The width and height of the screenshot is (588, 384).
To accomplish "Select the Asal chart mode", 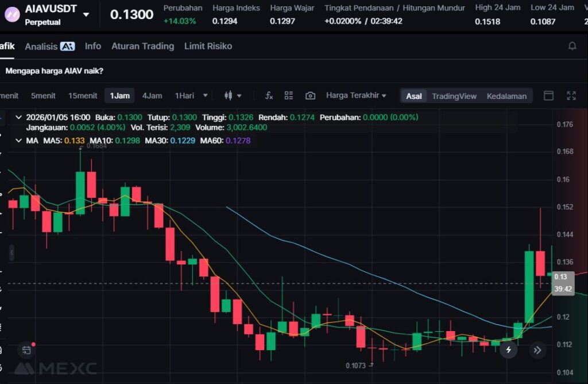I will 413,96.
